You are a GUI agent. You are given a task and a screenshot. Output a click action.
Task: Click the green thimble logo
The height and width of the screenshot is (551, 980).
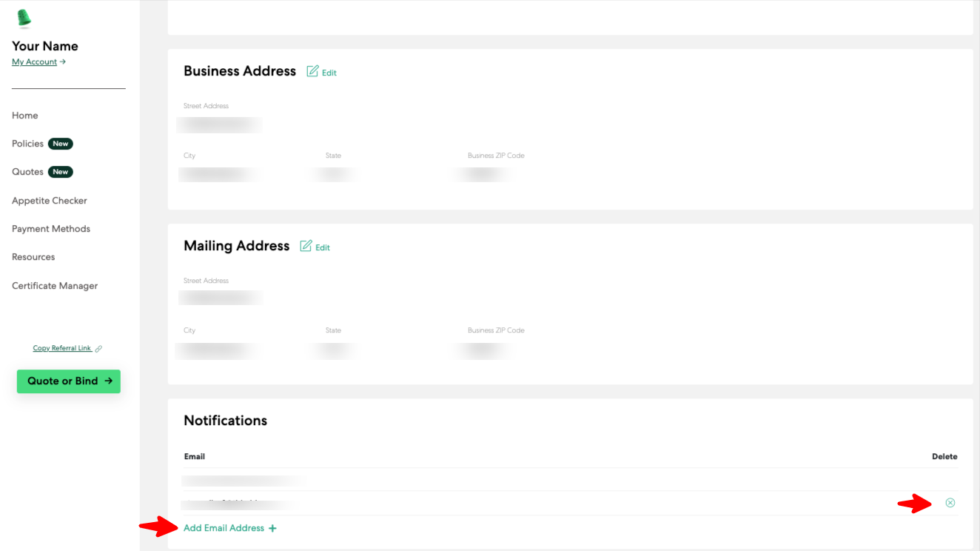click(24, 19)
